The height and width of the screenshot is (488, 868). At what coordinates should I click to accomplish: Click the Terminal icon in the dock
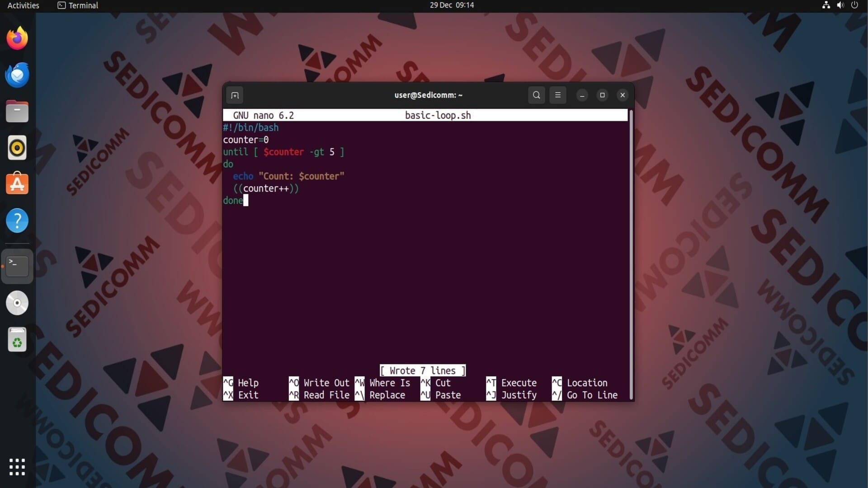click(17, 266)
